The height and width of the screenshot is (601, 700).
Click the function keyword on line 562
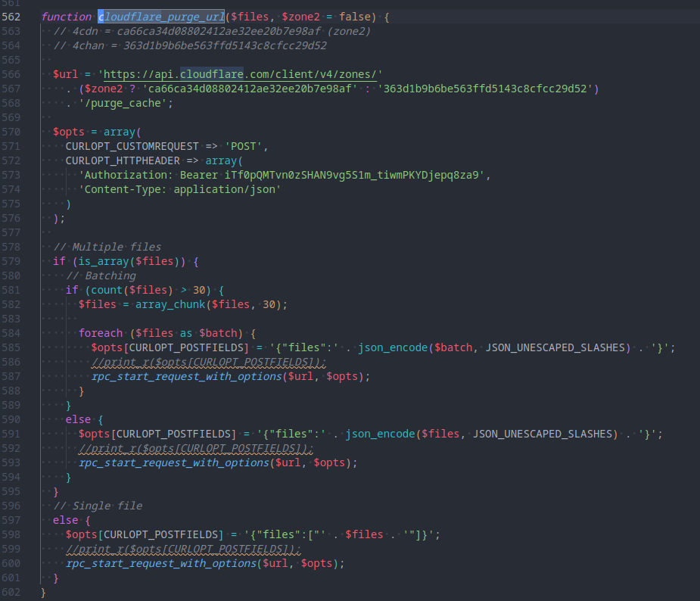pyautogui.click(x=66, y=17)
